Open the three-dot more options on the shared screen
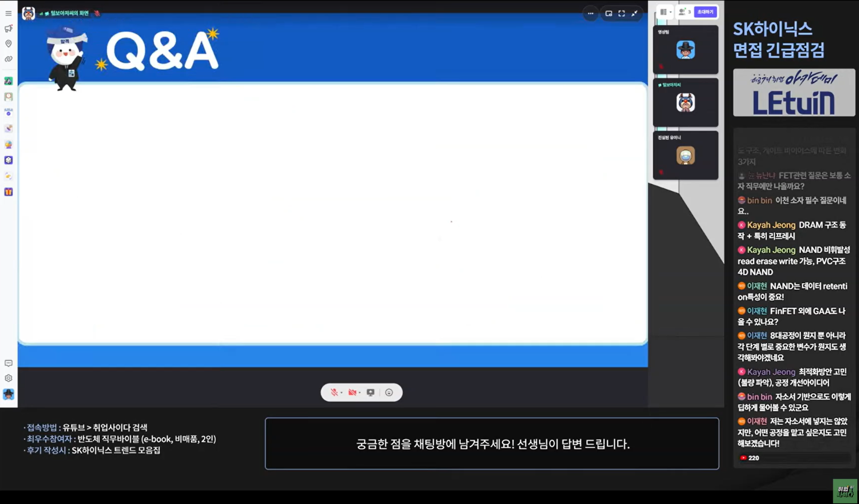Viewport: 859px width, 504px height. [590, 14]
